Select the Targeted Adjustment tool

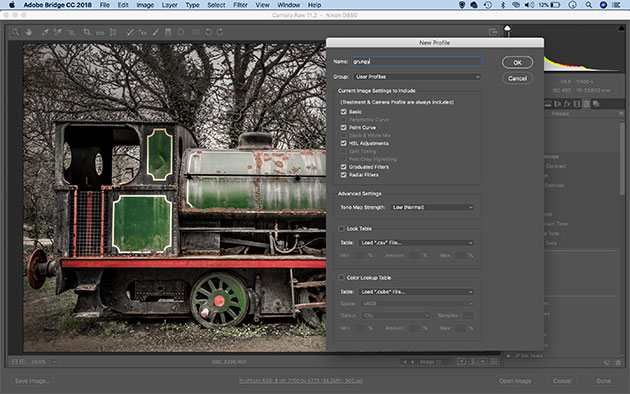click(71, 32)
